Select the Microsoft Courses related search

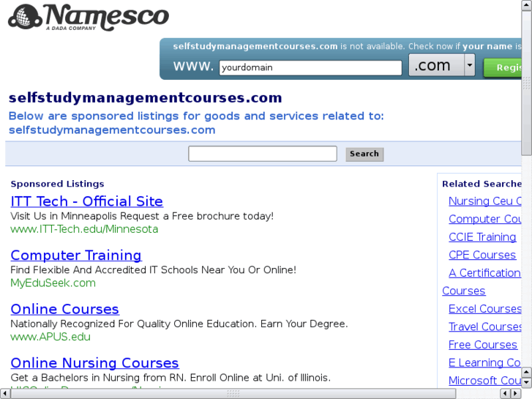pyautogui.click(x=485, y=381)
